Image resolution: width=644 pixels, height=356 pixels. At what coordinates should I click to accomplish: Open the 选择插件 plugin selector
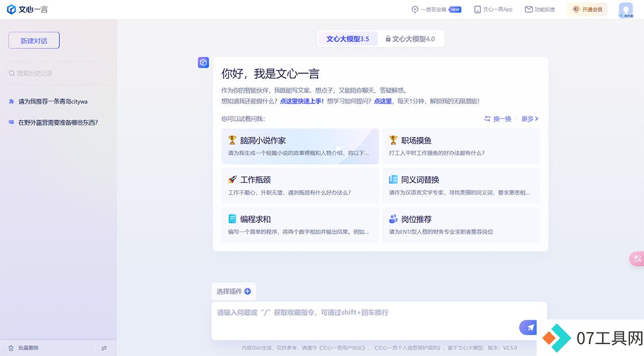pos(233,292)
